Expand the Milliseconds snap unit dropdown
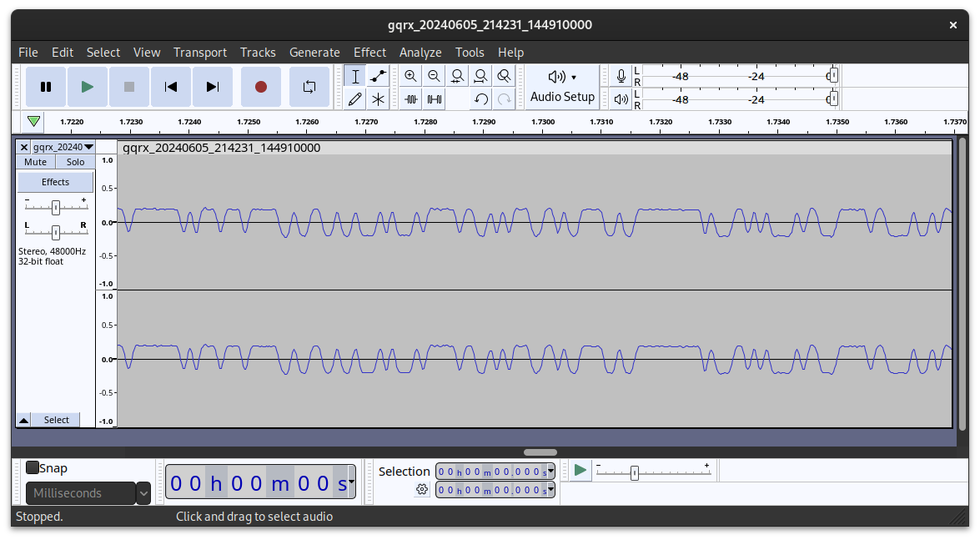Image resolution: width=980 pixels, height=540 pixels. click(143, 493)
